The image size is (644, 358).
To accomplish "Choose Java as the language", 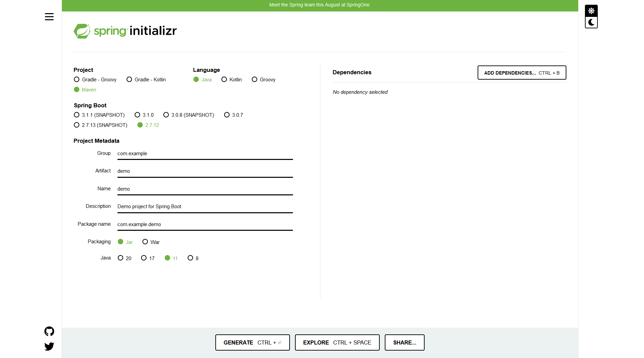I will pos(203,80).
